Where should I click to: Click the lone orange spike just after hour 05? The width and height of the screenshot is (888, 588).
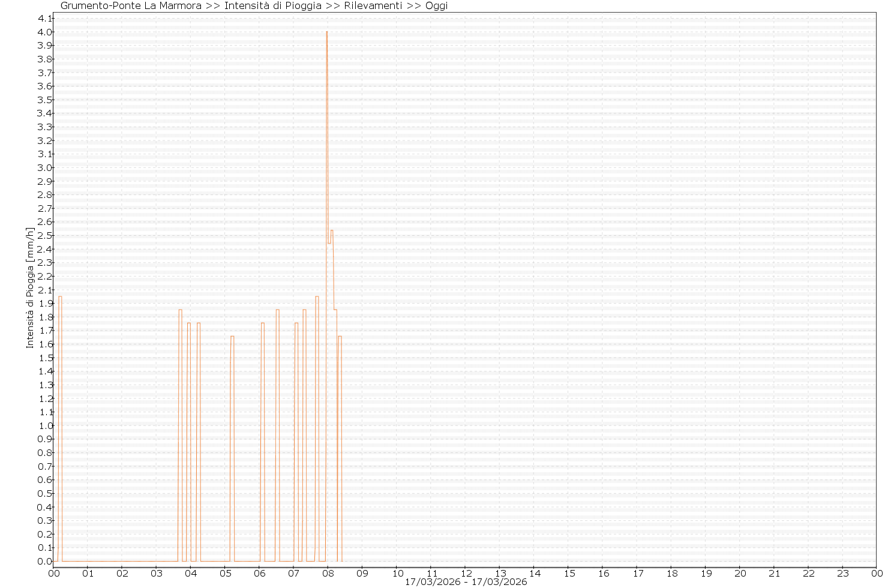[x=232, y=337]
